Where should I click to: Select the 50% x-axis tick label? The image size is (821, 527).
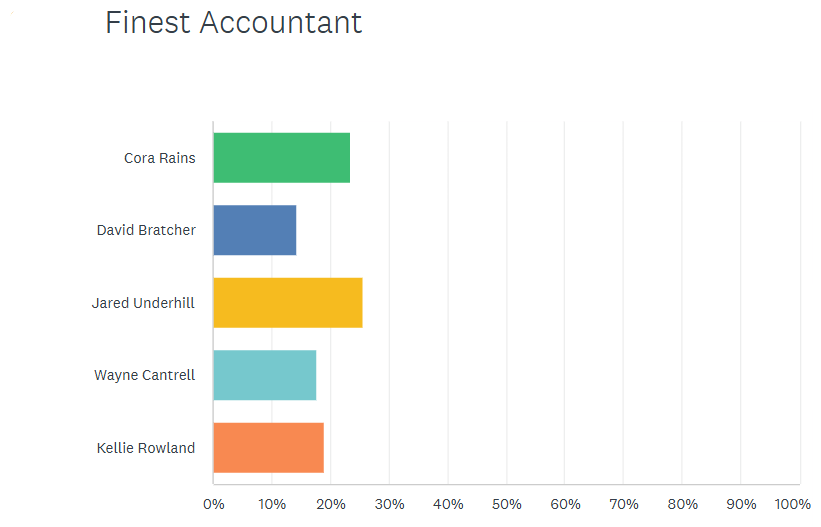507,504
